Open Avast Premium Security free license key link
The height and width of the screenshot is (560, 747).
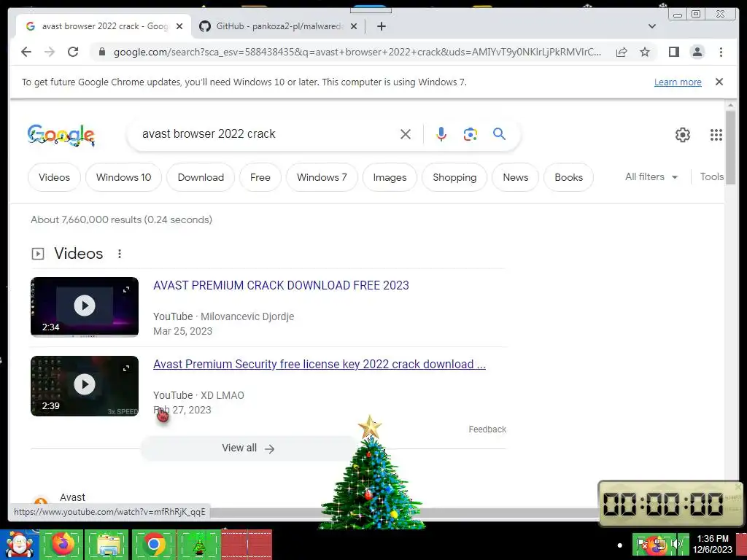(320, 364)
